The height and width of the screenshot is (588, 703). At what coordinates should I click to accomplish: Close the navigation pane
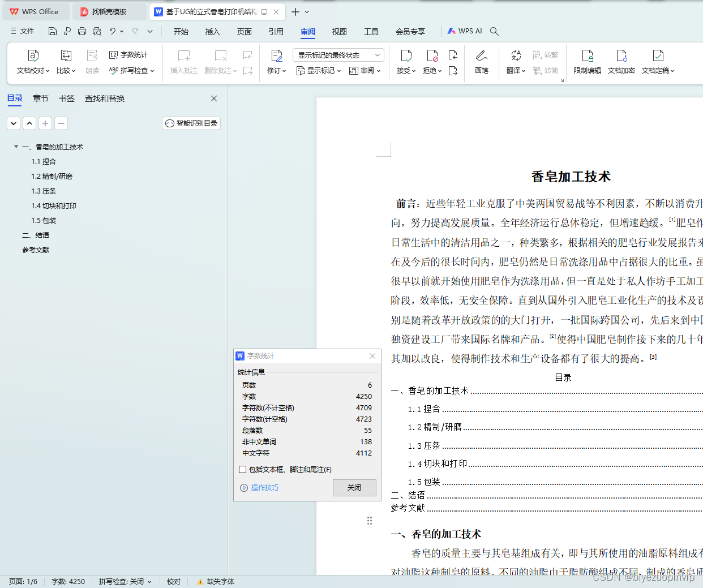(x=214, y=98)
